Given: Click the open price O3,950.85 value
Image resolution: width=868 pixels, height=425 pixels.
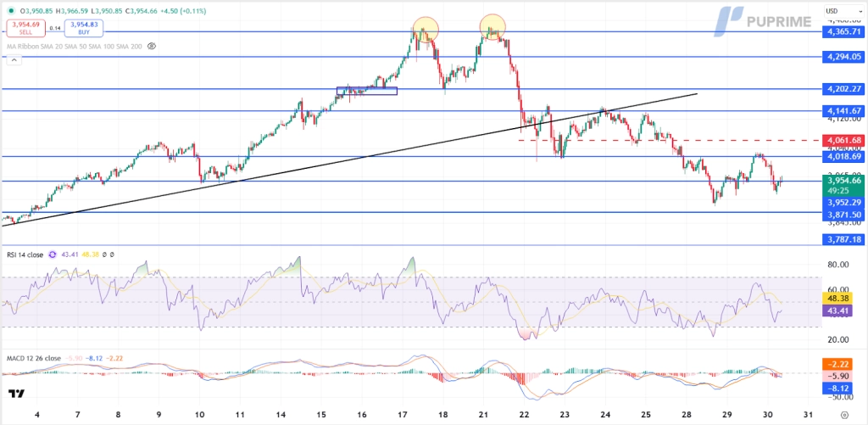Looking at the screenshot, I should (38, 10).
